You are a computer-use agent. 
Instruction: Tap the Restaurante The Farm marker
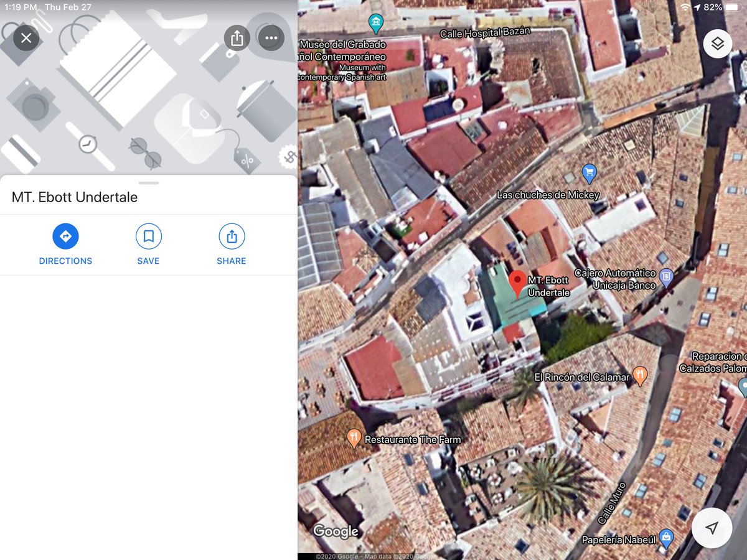click(354, 439)
